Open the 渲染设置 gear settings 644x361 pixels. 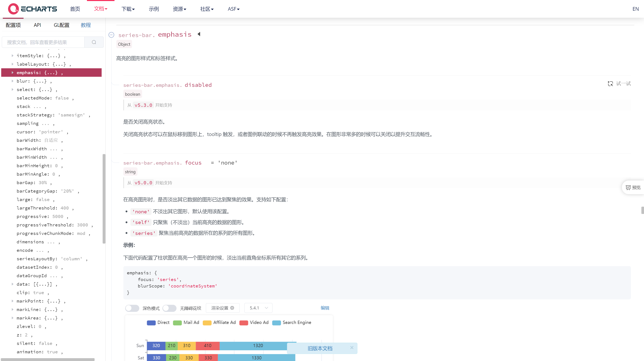click(223, 308)
